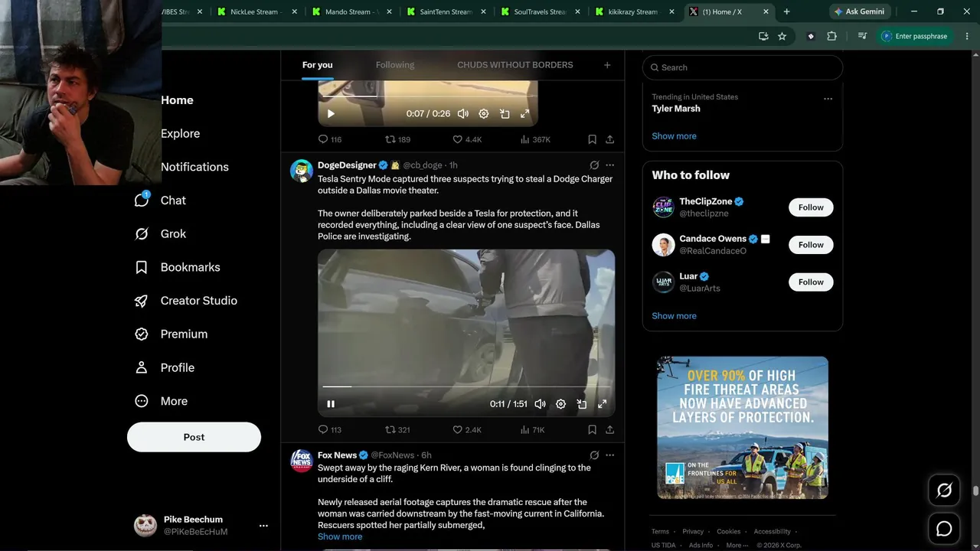Open options for Tyler Marsh trend

click(828, 99)
